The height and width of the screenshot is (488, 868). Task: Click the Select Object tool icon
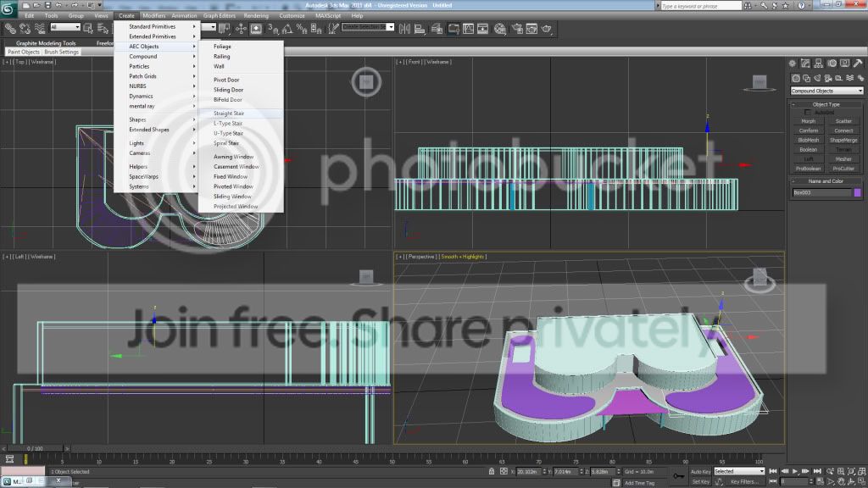(88, 28)
